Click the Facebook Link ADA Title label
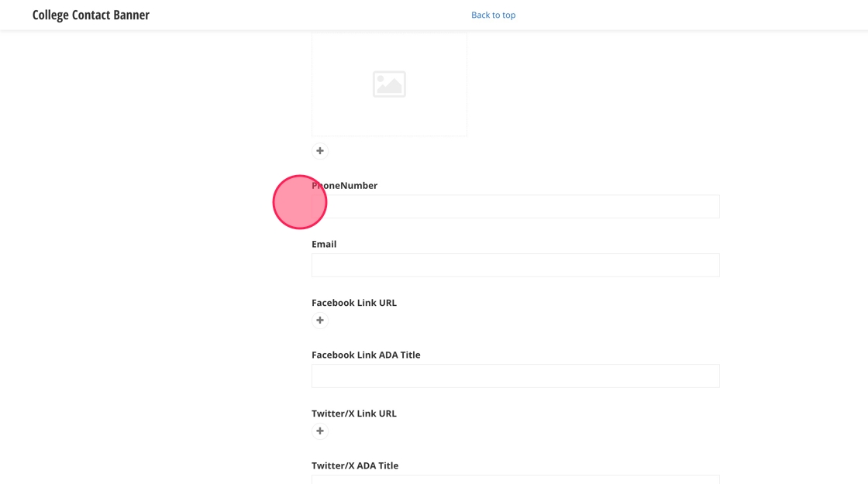Screen dimensions: 868x484 click(x=366, y=355)
